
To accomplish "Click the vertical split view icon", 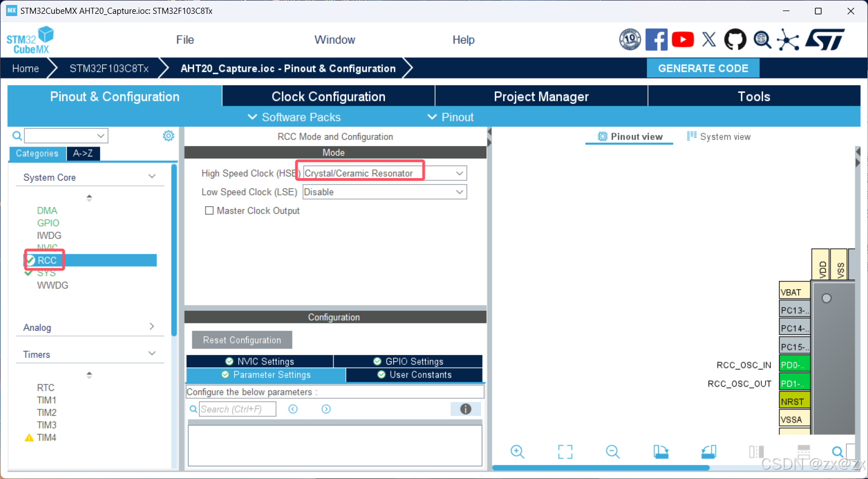I will tap(756, 451).
